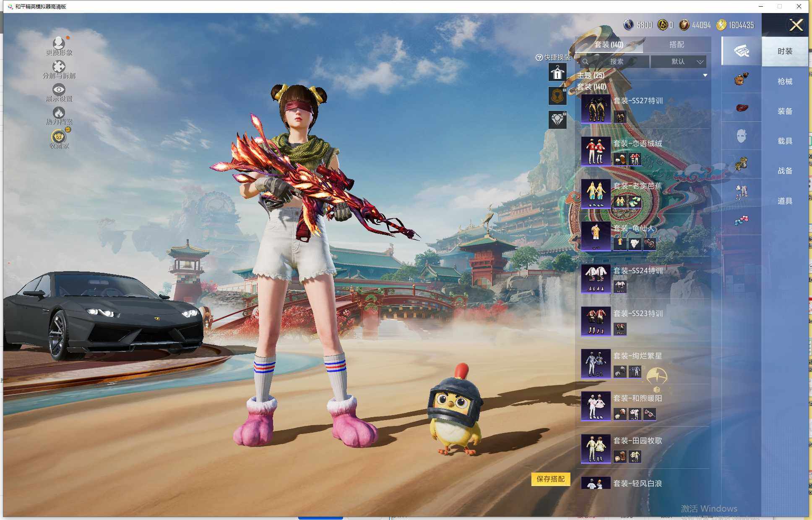The width and height of the screenshot is (812, 520).
Task: Choose the 套装-恋语绒绒 outfit thumbnail
Action: tap(596, 151)
